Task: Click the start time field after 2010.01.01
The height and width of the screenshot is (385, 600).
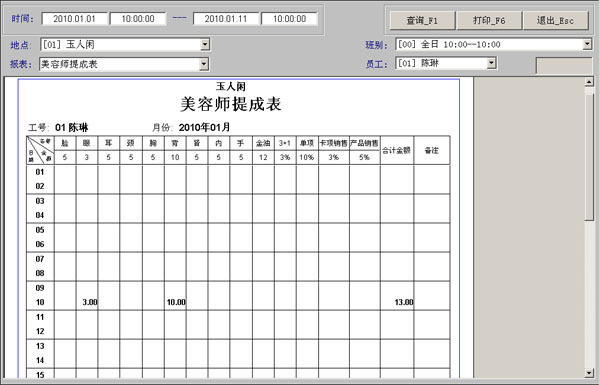Action: tap(138, 19)
